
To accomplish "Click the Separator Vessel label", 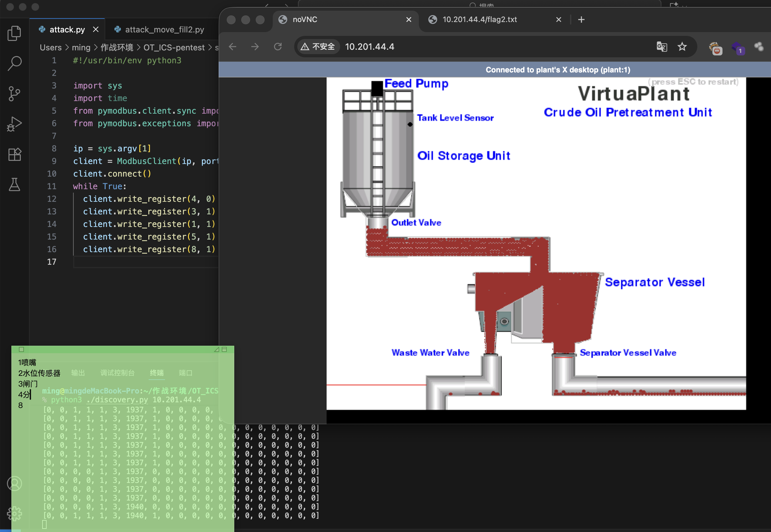I will click(x=654, y=282).
